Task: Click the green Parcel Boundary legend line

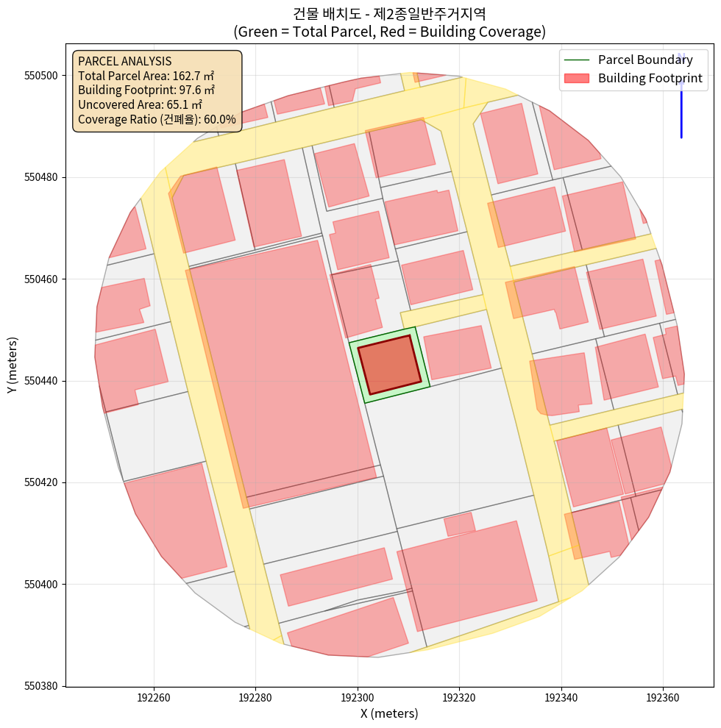Action: (577, 60)
